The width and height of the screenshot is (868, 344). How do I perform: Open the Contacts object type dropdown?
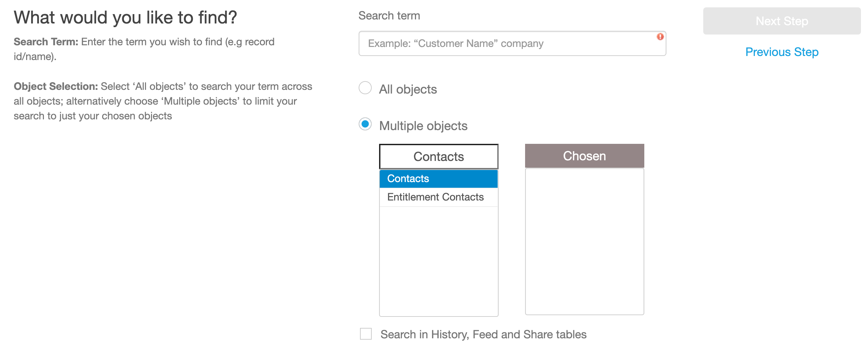coord(438,156)
